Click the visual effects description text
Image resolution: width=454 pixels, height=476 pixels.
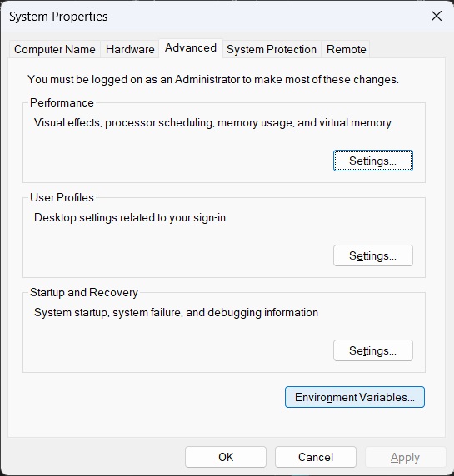212,123
